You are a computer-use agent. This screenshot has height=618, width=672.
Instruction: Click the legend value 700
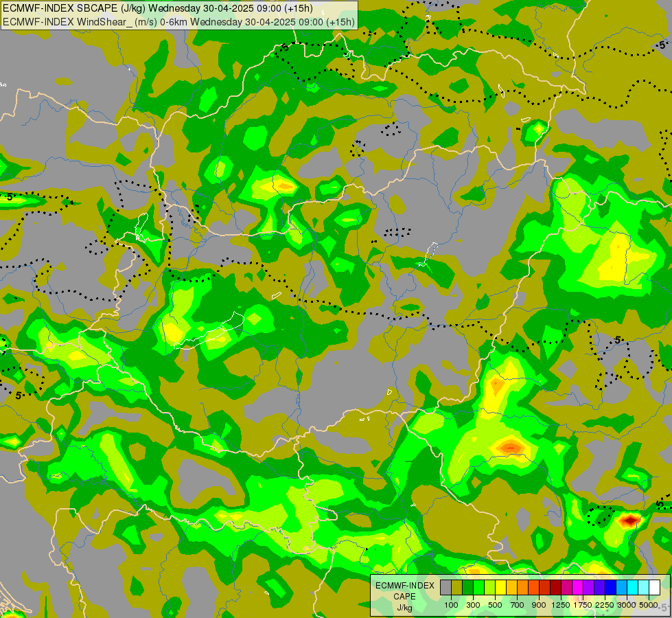pyautogui.click(x=518, y=605)
